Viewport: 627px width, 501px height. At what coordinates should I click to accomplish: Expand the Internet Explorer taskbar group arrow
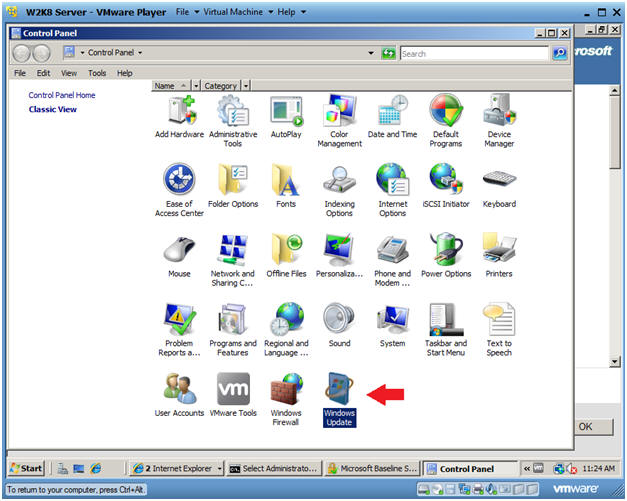[220, 468]
